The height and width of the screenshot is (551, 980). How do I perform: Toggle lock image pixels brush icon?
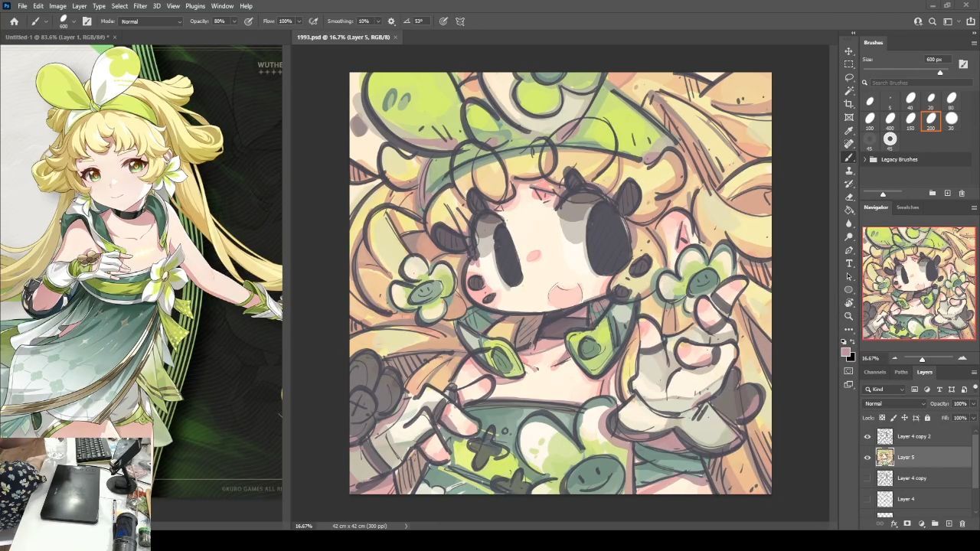[x=893, y=418]
